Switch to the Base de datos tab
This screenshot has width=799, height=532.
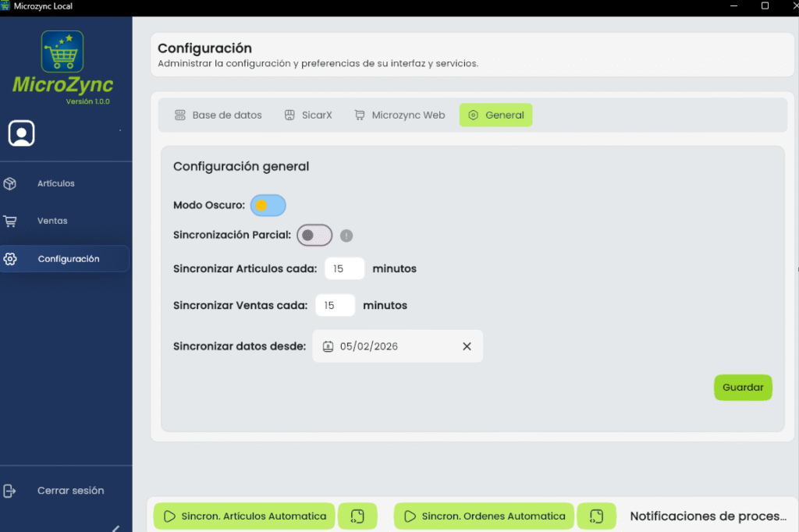pos(218,115)
